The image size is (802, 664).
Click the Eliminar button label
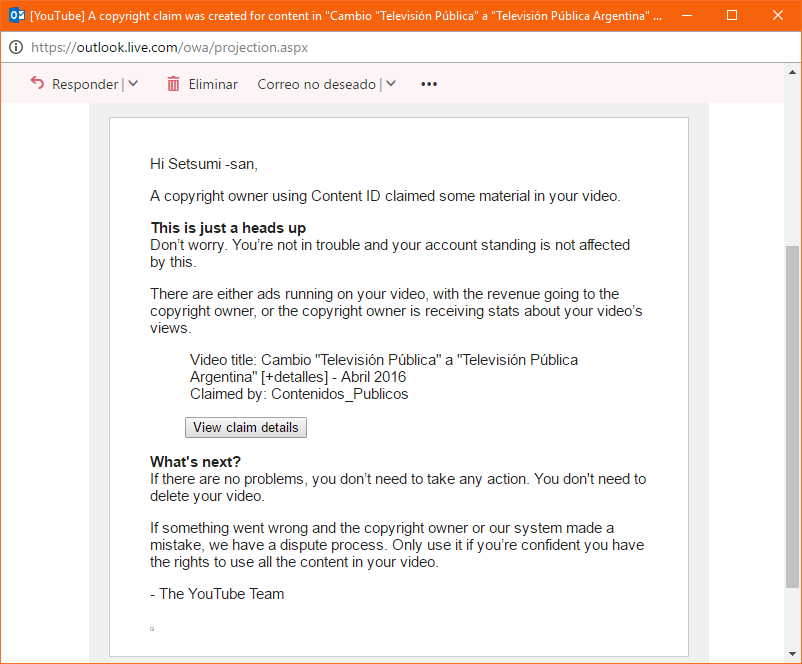point(213,84)
